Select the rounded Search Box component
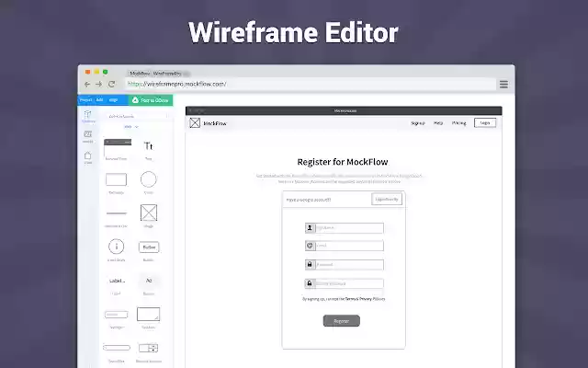The width and height of the screenshot is (588, 368). pos(117,351)
